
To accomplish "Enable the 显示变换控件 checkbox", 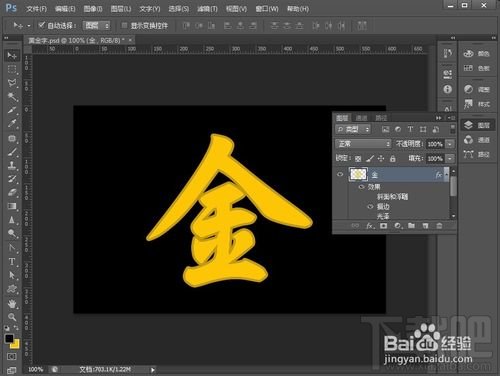I will tap(124, 25).
